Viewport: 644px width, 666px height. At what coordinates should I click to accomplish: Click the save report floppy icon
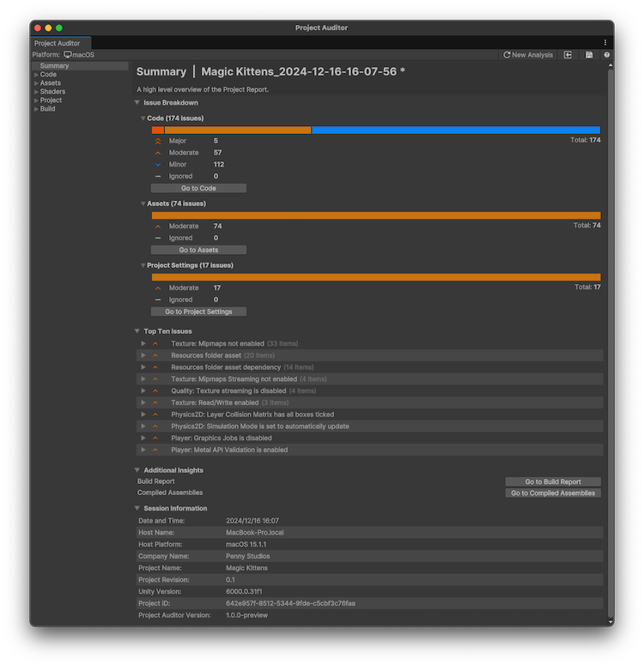(589, 55)
